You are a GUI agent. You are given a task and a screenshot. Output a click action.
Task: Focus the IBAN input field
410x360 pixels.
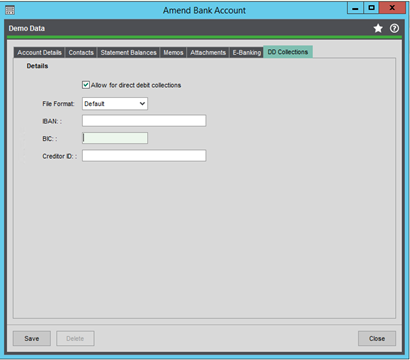tap(144, 121)
